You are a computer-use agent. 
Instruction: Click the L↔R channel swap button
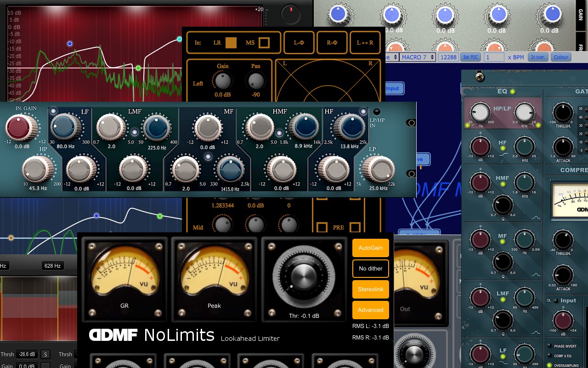[365, 43]
